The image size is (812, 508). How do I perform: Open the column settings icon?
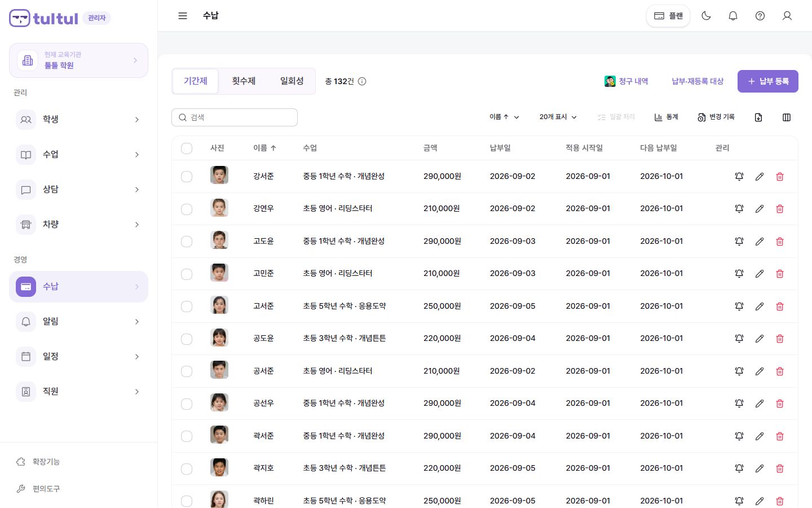787,117
